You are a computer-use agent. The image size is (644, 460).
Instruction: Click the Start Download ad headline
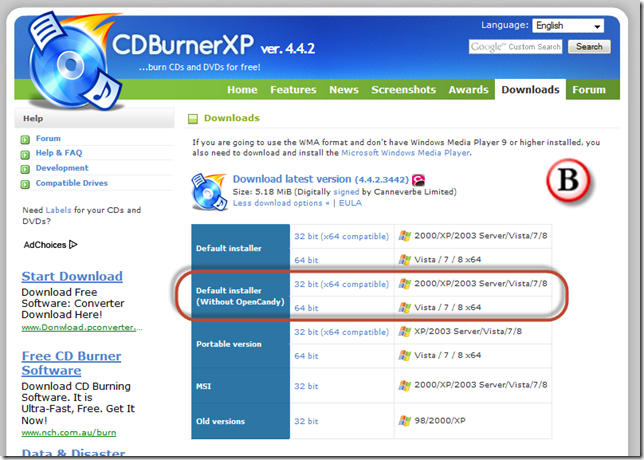tap(72, 276)
